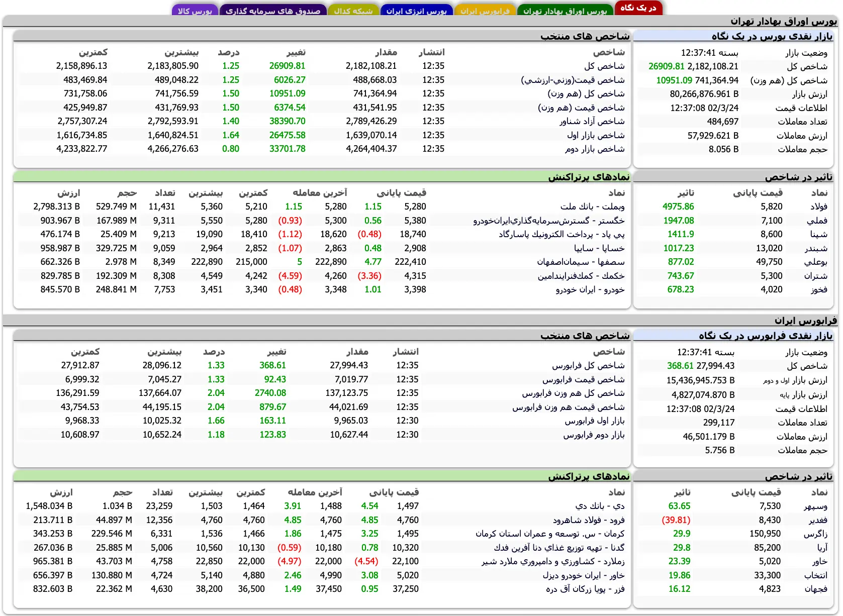The image size is (843, 616).
Task: Open symbol خودرو - ایران خودرو
Action: coord(590,289)
